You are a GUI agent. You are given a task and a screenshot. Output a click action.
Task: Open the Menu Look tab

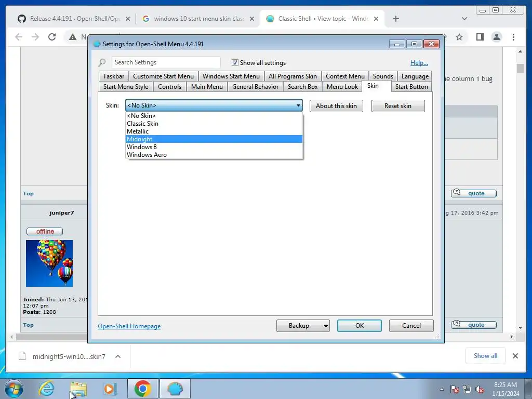pos(342,87)
